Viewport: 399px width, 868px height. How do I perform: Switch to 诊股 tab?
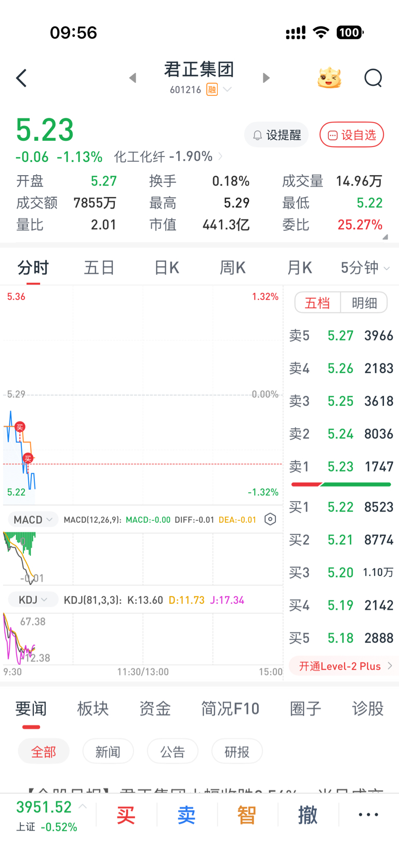[368, 708]
